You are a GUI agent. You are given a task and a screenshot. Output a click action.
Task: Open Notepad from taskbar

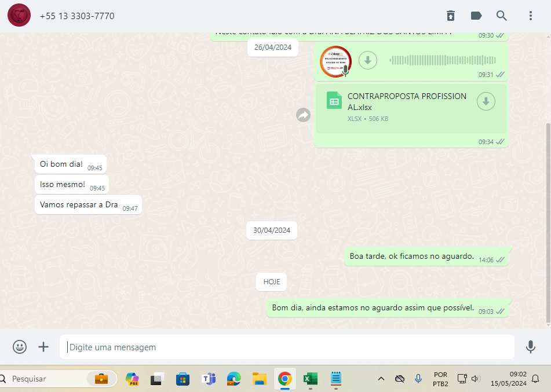click(x=336, y=379)
